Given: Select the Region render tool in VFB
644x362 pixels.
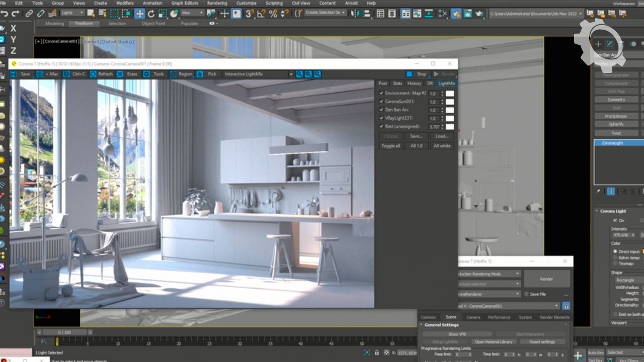Looking at the screenshot, I should pyautogui.click(x=182, y=74).
